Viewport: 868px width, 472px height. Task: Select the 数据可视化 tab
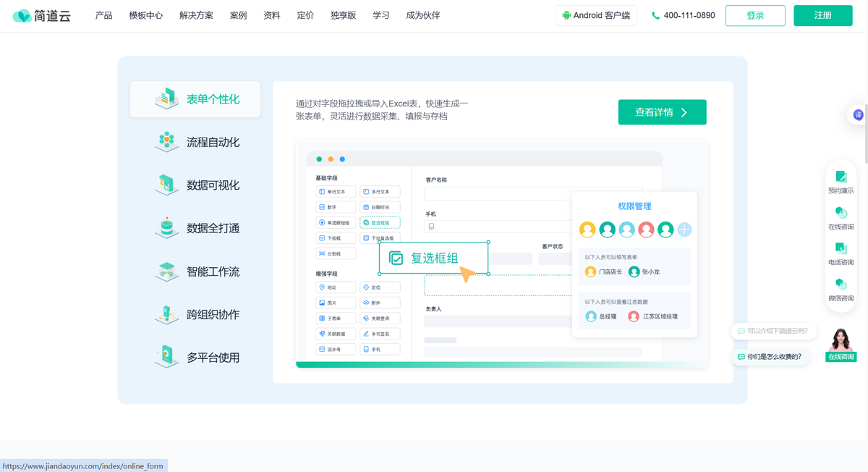[x=195, y=185]
